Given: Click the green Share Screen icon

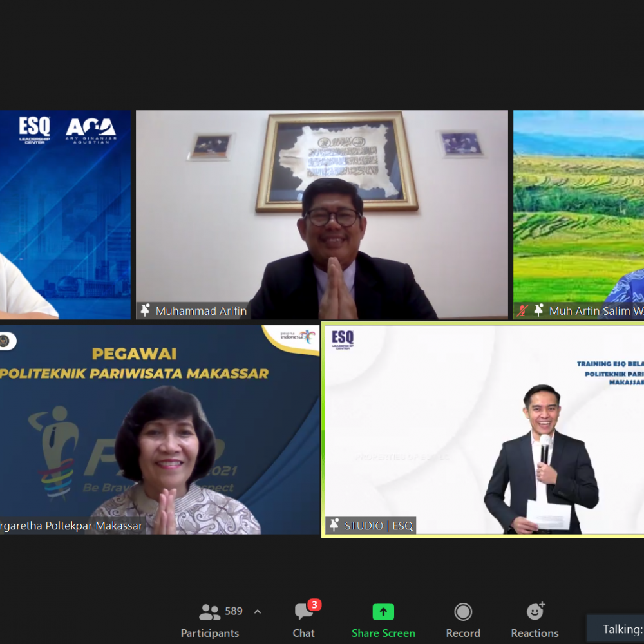Looking at the screenshot, I should [383, 612].
